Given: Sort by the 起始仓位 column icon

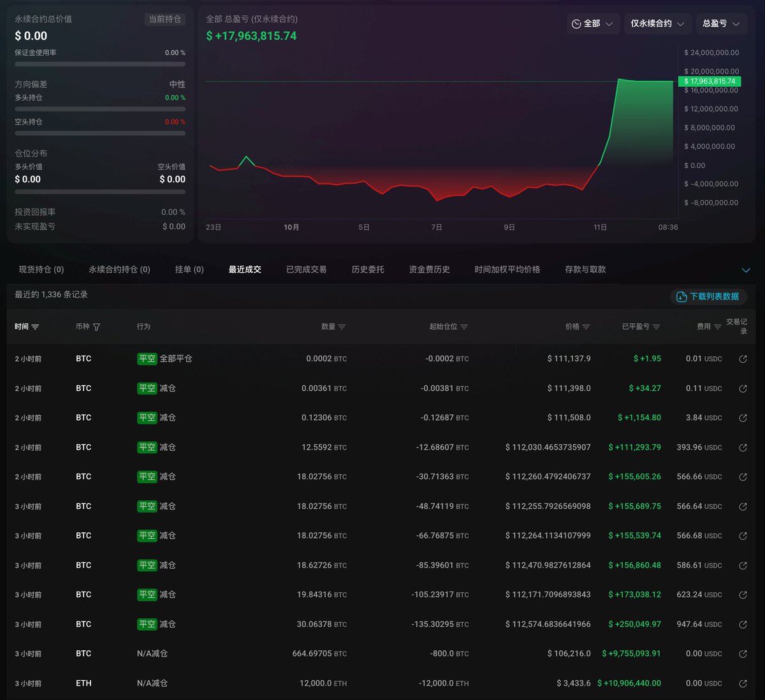Looking at the screenshot, I should (x=464, y=327).
